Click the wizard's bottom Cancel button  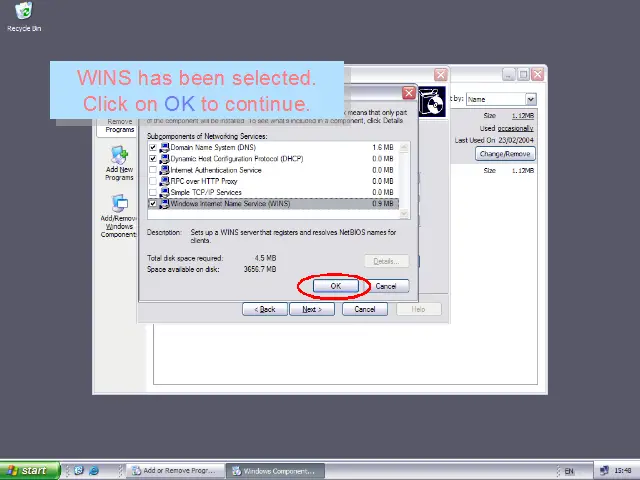pyautogui.click(x=365, y=309)
